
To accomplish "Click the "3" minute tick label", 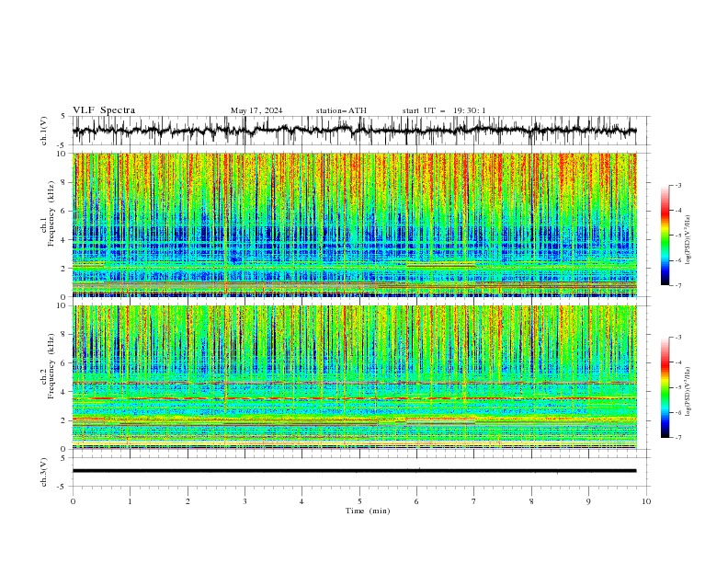I will 245,501.
